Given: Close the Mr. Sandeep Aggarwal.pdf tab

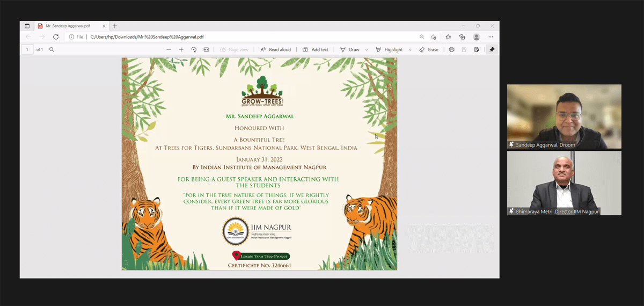Looking at the screenshot, I should [x=104, y=26].
